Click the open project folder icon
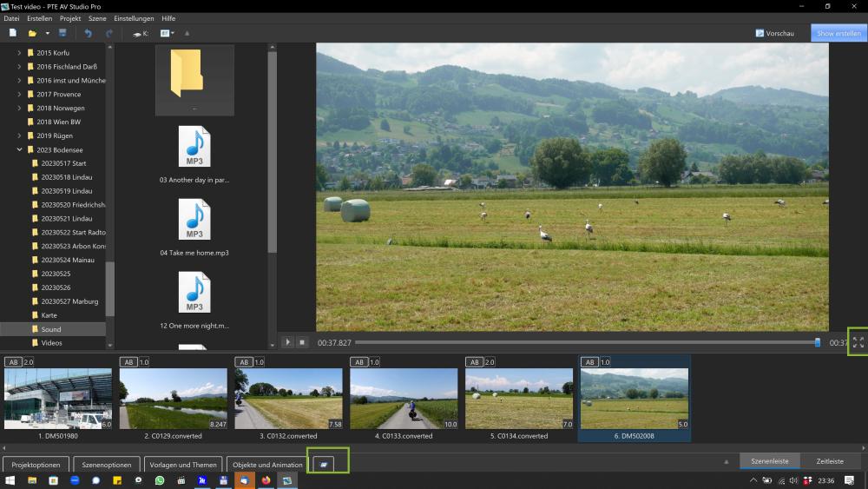The width and height of the screenshot is (868, 489). tap(32, 33)
